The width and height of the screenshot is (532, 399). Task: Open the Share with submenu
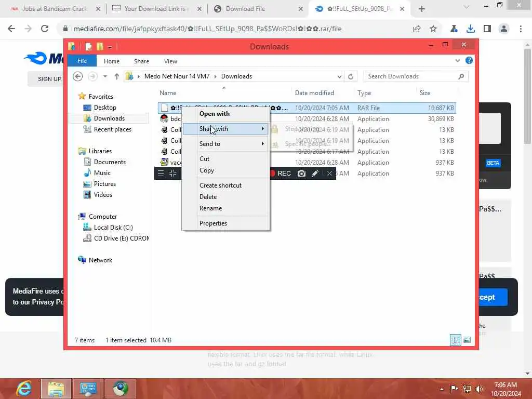pyautogui.click(x=226, y=129)
